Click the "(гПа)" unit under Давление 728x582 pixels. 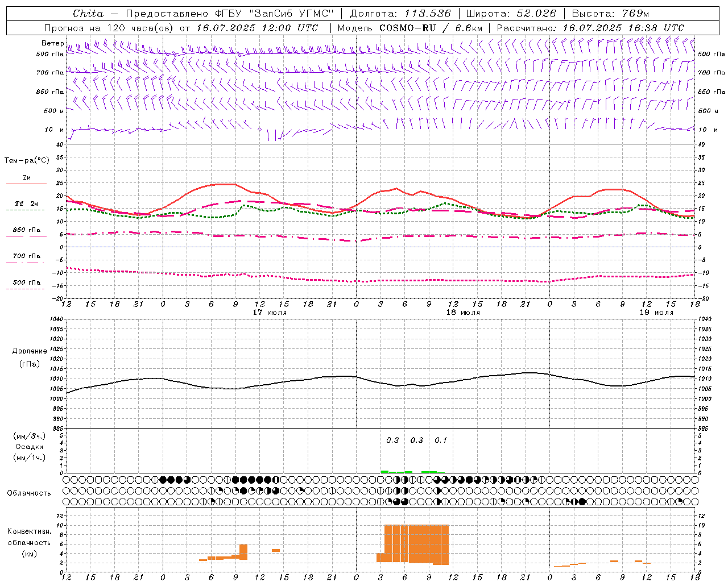[29, 364]
